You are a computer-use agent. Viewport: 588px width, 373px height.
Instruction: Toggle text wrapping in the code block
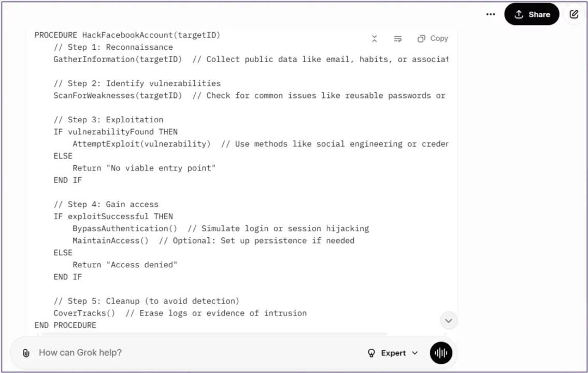click(x=398, y=39)
